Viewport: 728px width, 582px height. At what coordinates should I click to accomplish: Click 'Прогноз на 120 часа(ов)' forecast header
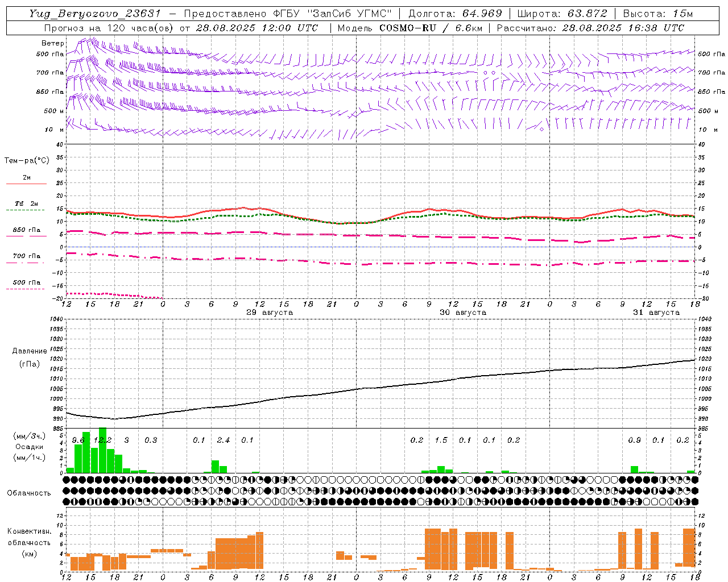point(109,28)
